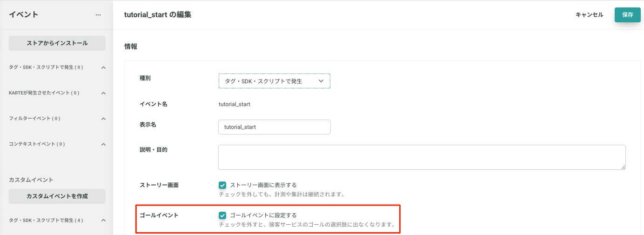The width and height of the screenshot is (644, 235).
Task: Open the three-dot menu beside イベント
Action: pos(98,15)
